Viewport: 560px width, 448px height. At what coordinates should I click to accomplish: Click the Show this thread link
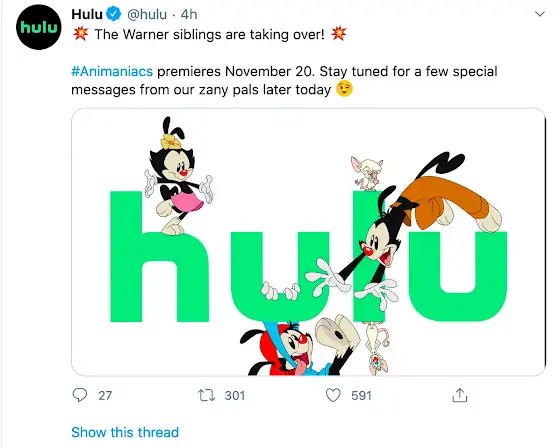(x=125, y=432)
